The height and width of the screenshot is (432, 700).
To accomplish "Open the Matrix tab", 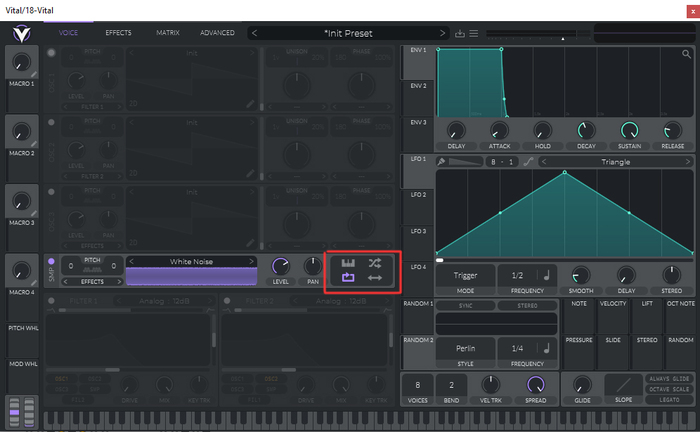I will coord(168,33).
